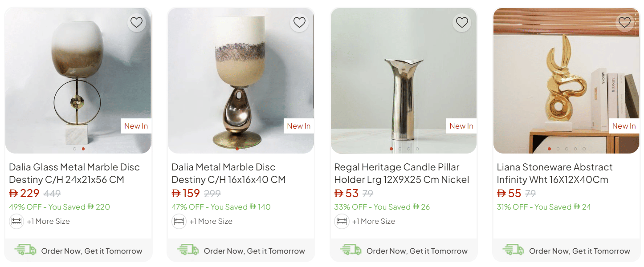Add Regal Heritage Candle Holder to wishlist
The image size is (644, 267).
pos(462,22)
